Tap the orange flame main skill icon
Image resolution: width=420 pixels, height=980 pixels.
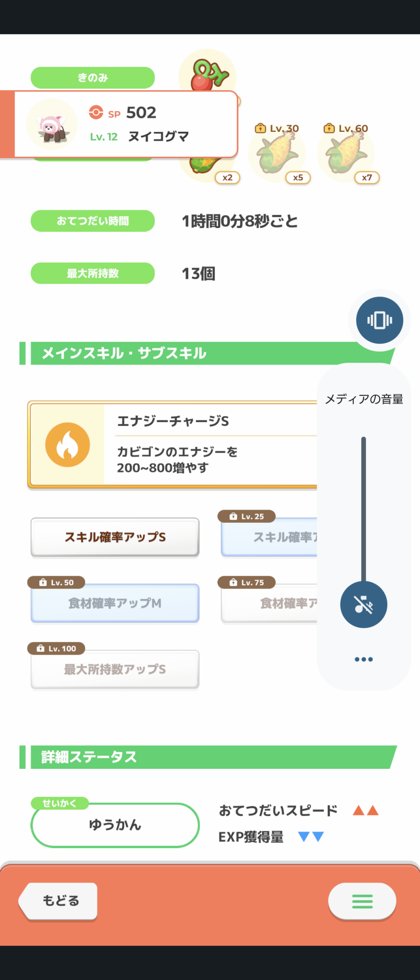(68, 445)
